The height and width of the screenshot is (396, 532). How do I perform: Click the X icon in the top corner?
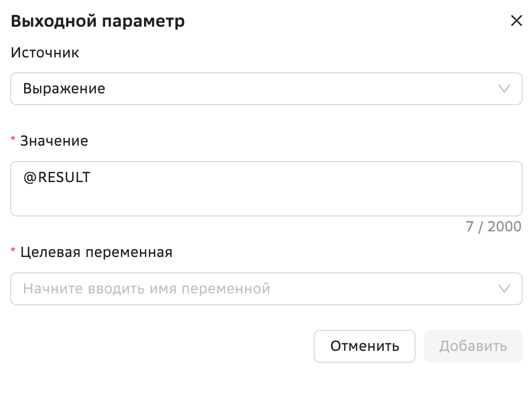tap(516, 21)
